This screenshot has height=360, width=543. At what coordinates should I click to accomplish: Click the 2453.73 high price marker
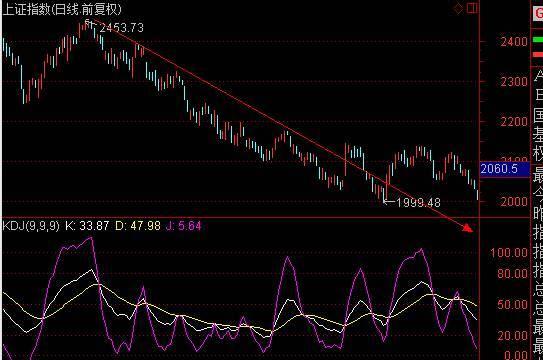(122, 28)
